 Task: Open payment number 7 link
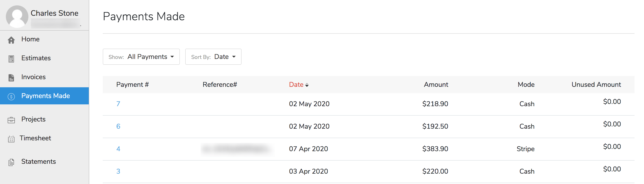click(x=118, y=104)
